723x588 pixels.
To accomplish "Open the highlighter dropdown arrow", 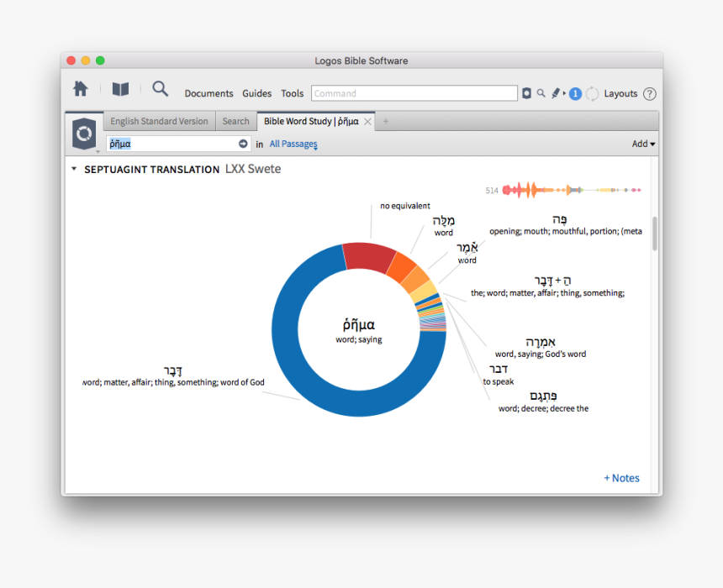I will click(564, 93).
